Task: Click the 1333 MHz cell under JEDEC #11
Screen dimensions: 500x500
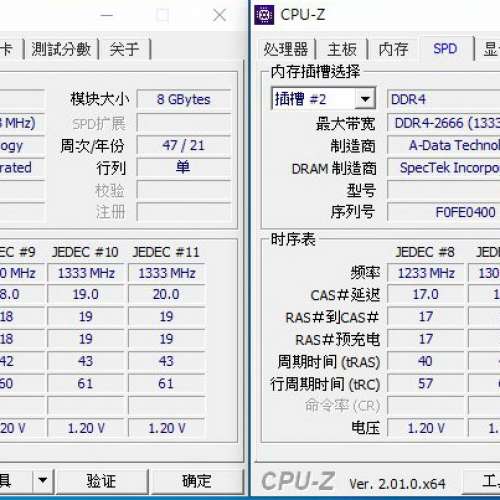Action: pos(166,273)
